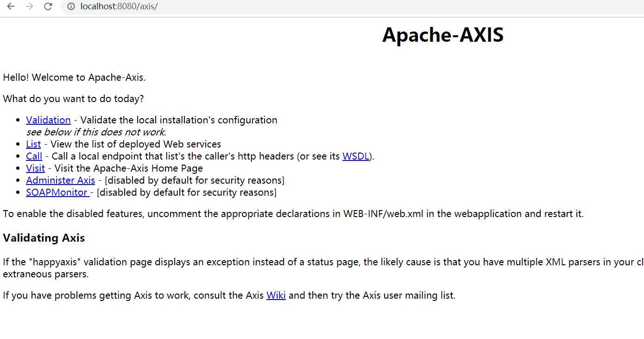The height and width of the screenshot is (339, 644).
Task: Open the SOAPMonitor link
Action: pos(58,192)
